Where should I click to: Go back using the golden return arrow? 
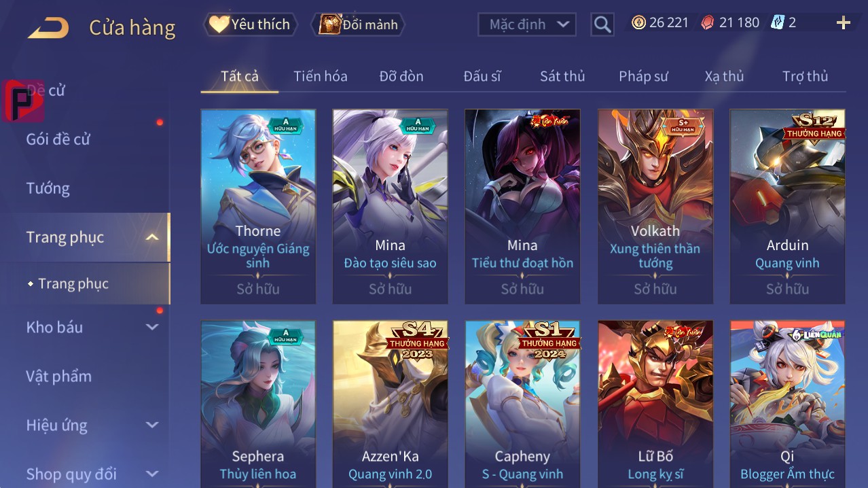coord(48,27)
